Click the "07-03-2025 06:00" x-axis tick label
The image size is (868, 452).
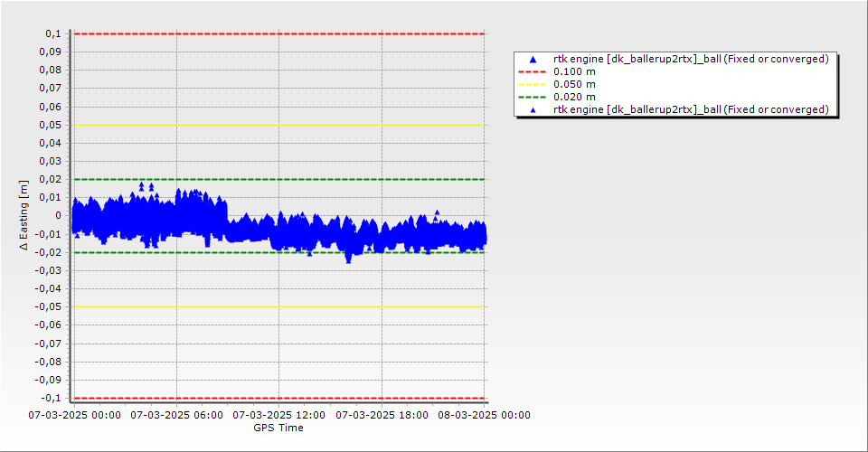click(176, 415)
